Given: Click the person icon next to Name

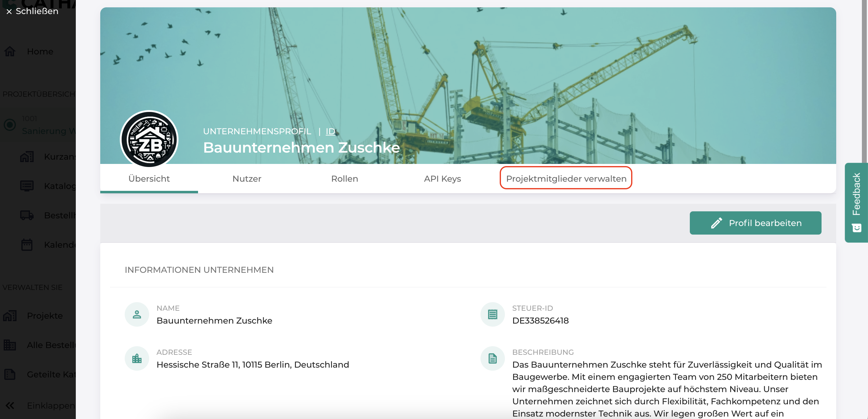Looking at the screenshot, I should coord(137,314).
